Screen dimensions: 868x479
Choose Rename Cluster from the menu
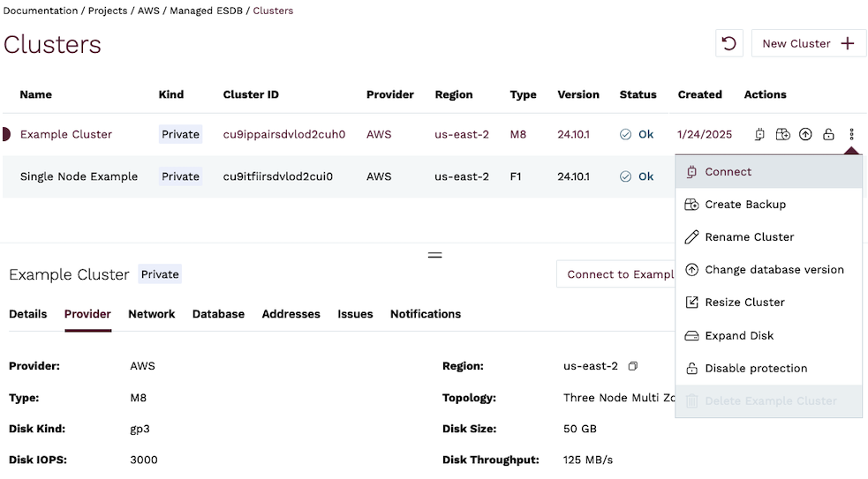click(749, 237)
